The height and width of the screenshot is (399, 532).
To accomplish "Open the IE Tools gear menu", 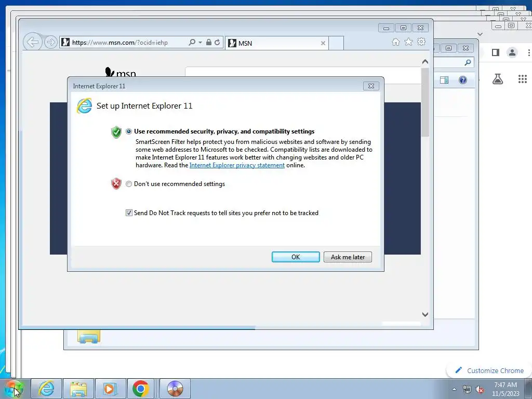I will [421, 42].
